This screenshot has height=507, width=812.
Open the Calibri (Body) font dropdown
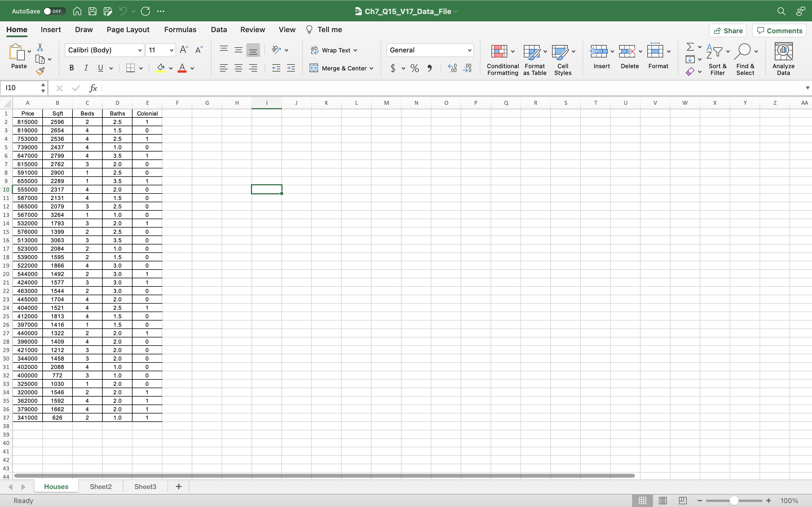(140, 50)
